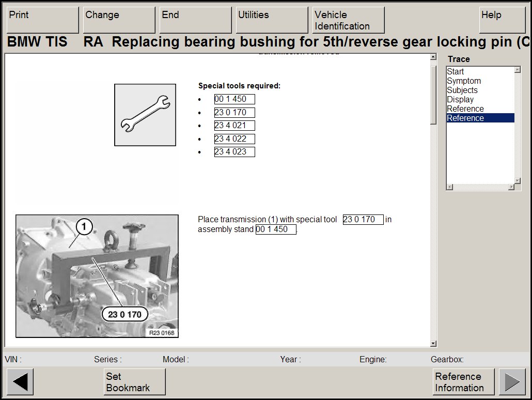Select Symptom in the Trace list
Viewport: 532px width, 400px height.
(464, 81)
